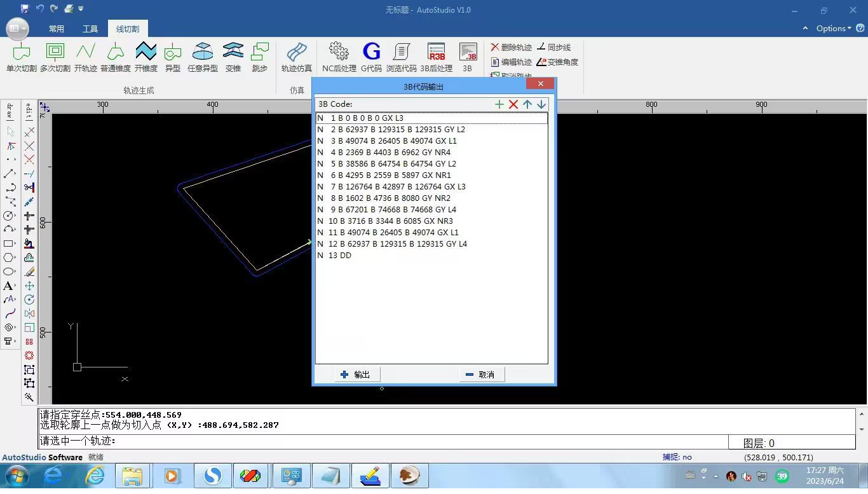Open the G代码 G-code tool
This screenshot has height=494, width=868.
[x=371, y=52]
